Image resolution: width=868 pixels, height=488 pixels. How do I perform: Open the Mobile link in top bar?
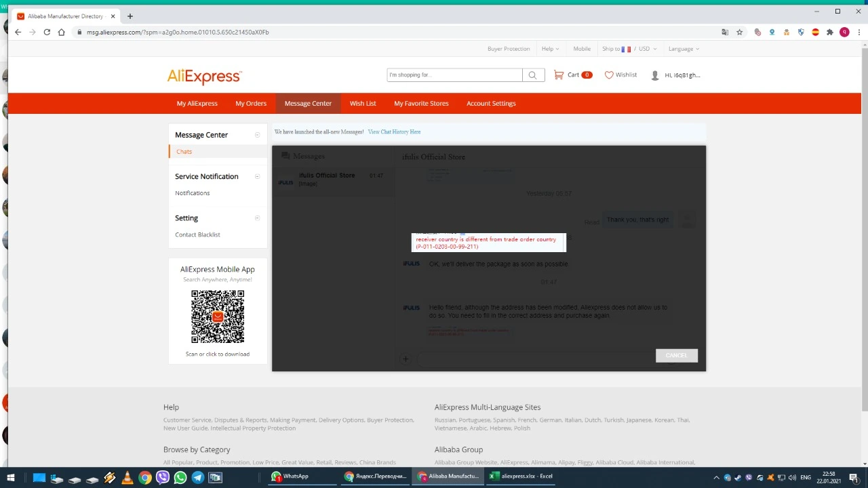pyautogui.click(x=582, y=49)
